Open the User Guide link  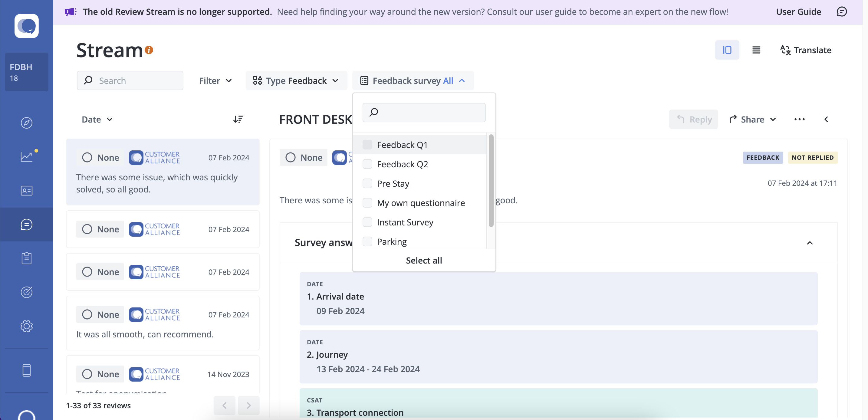pos(799,12)
